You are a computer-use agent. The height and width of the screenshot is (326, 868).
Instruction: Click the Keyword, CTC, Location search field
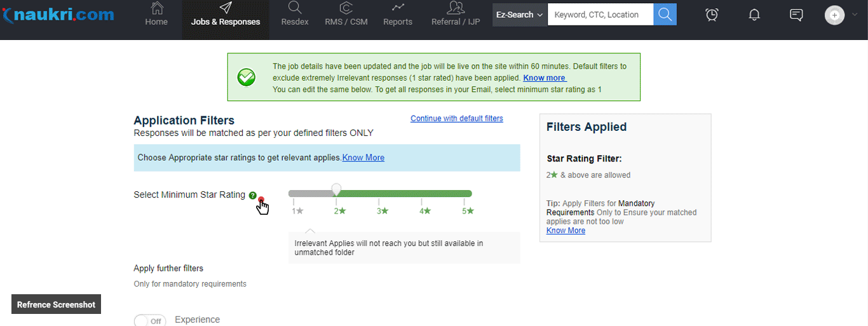pyautogui.click(x=600, y=15)
